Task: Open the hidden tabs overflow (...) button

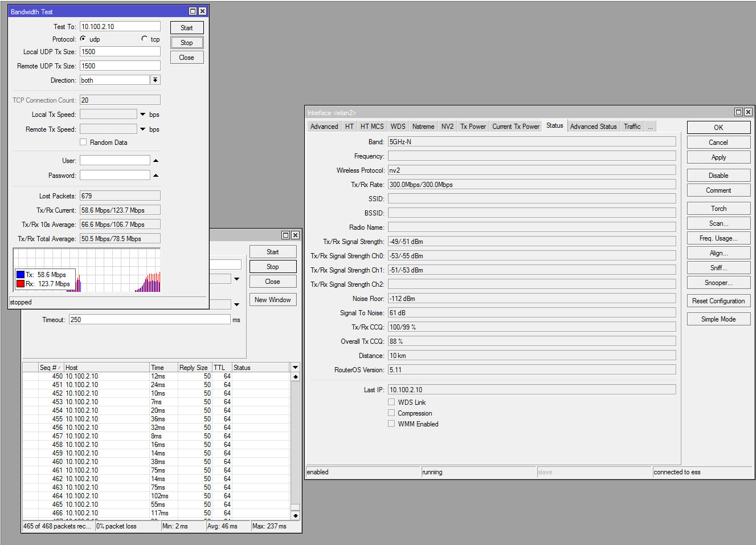Action: (x=650, y=127)
